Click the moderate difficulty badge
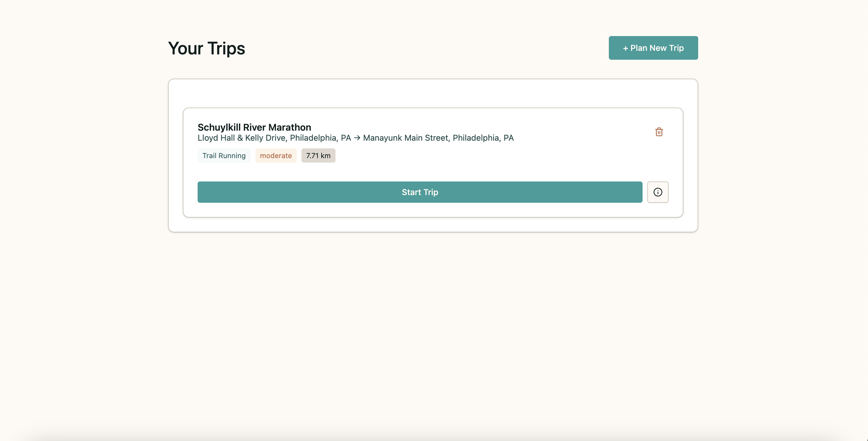Screen dimensions: 868x441 point(275,155)
